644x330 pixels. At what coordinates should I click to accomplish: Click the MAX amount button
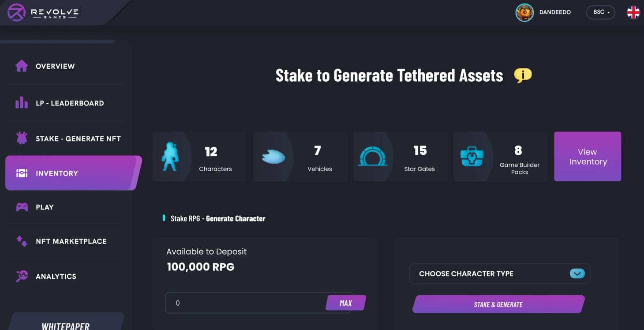tap(346, 303)
